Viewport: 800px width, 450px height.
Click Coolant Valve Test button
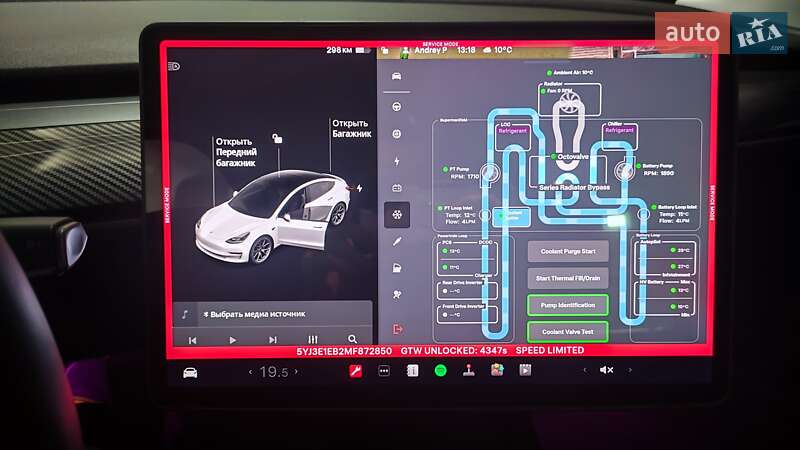pyautogui.click(x=568, y=332)
